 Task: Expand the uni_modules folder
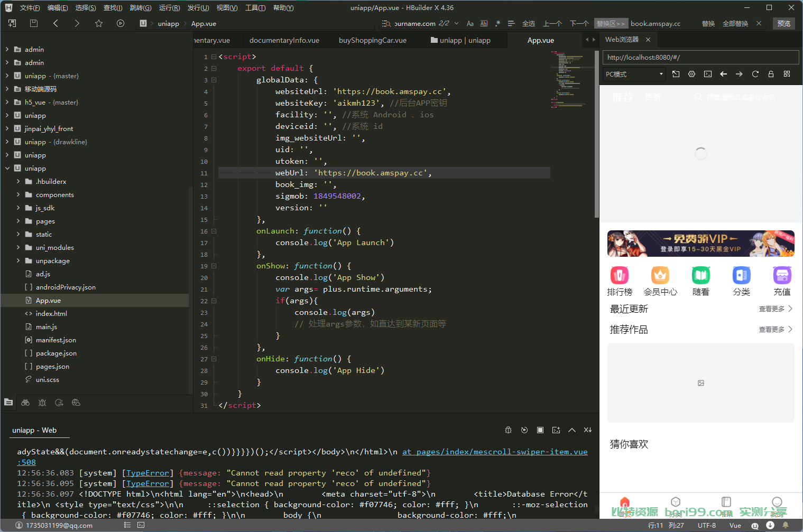(x=18, y=247)
